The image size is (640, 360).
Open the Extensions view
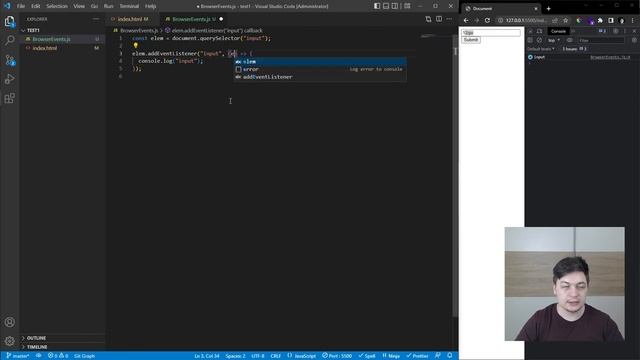pos(9,98)
